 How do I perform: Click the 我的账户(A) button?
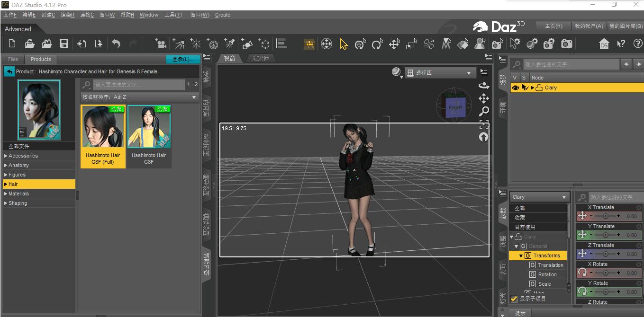pos(589,26)
